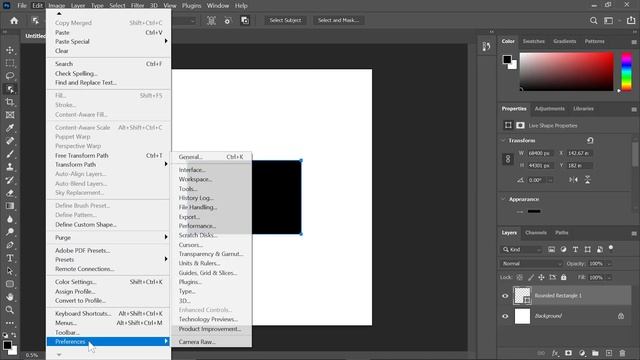Click the Share icon top right
The width and height of the screenshot is (640, 360).
pos(631,20)
